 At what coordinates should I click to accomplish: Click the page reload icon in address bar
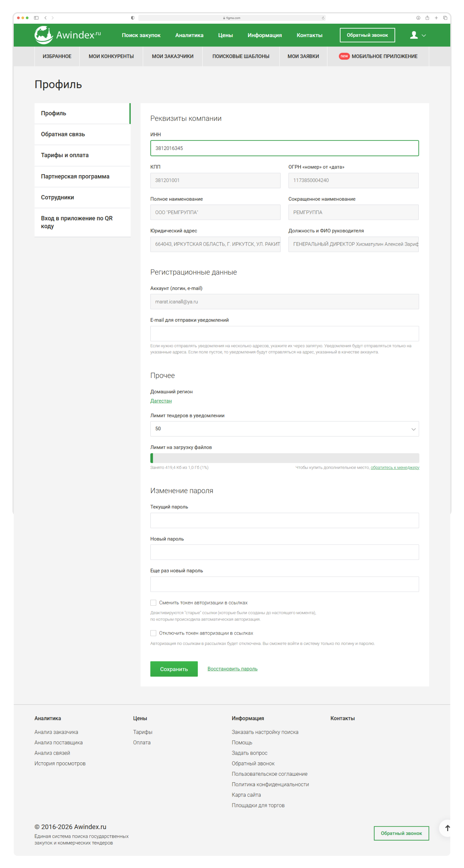point(323,18)
